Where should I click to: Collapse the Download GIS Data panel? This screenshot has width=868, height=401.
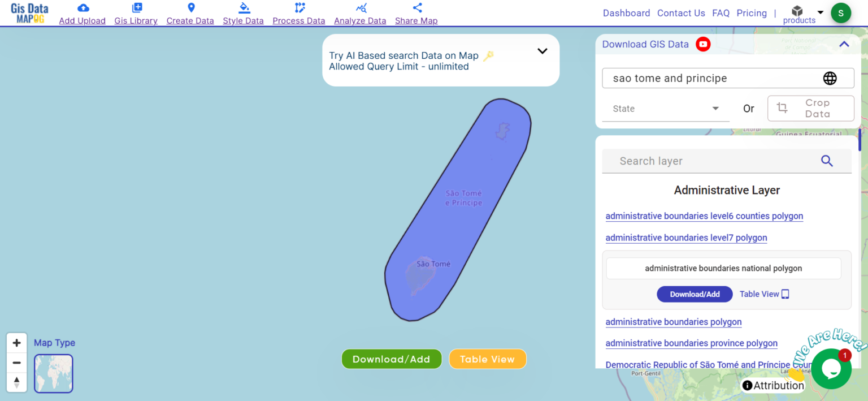[x=844, y=44]
